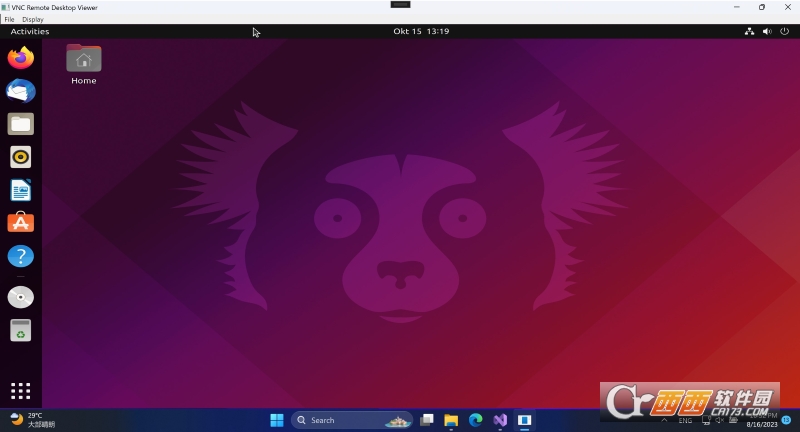This screenshot has height=432, width=800.
Task: Minimize the VNC Remote Desktop Viewer window
Action: 736,7
